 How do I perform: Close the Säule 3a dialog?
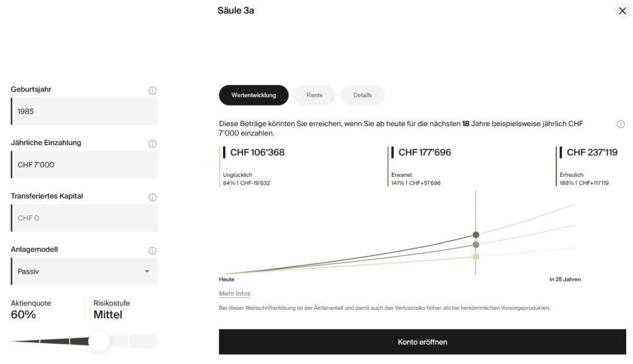coord(622,11)
